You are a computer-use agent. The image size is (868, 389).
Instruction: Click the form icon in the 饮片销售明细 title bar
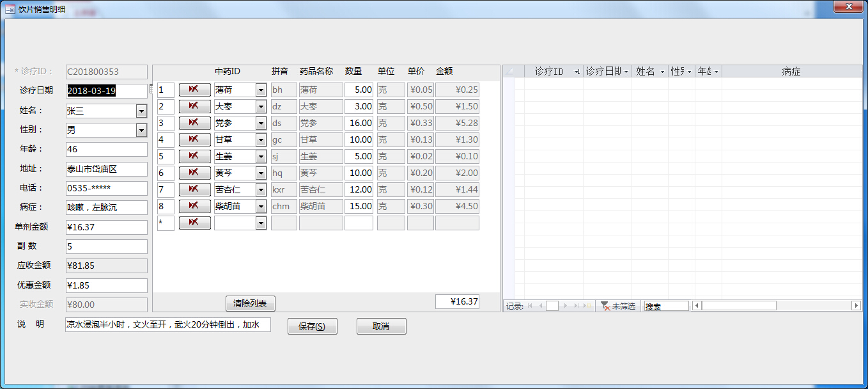pos(10,9)
